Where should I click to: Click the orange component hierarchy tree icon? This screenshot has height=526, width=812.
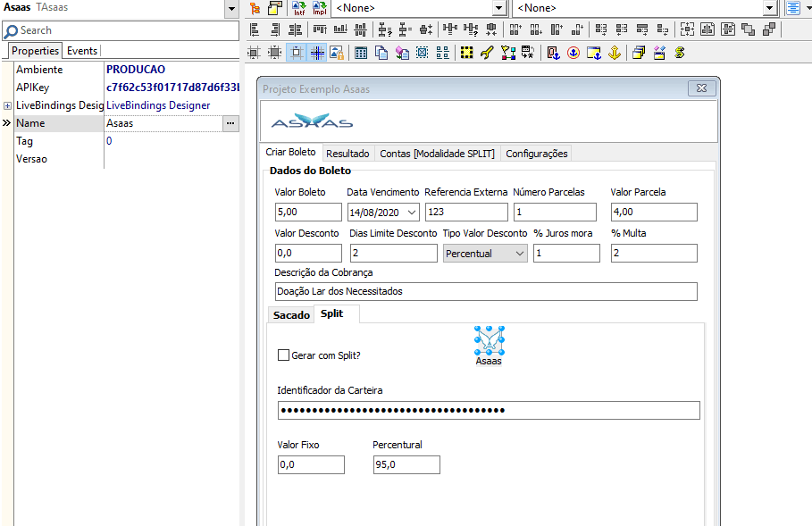255,8
